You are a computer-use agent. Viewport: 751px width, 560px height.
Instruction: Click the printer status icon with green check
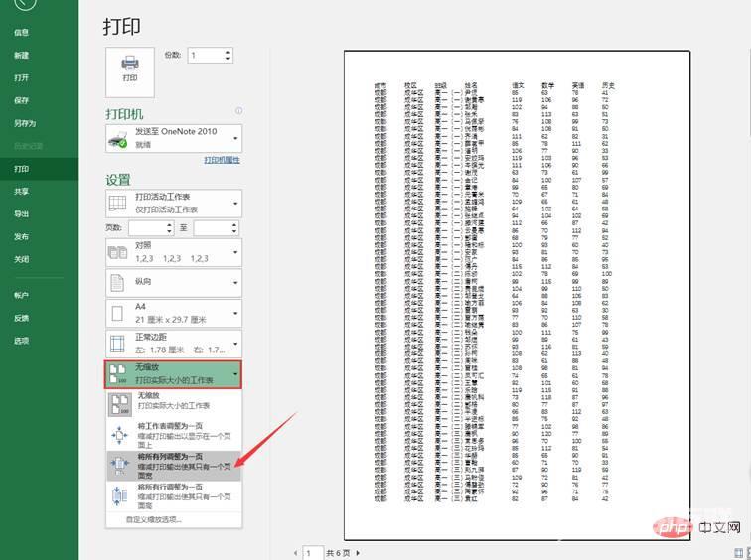coord(118,140)
